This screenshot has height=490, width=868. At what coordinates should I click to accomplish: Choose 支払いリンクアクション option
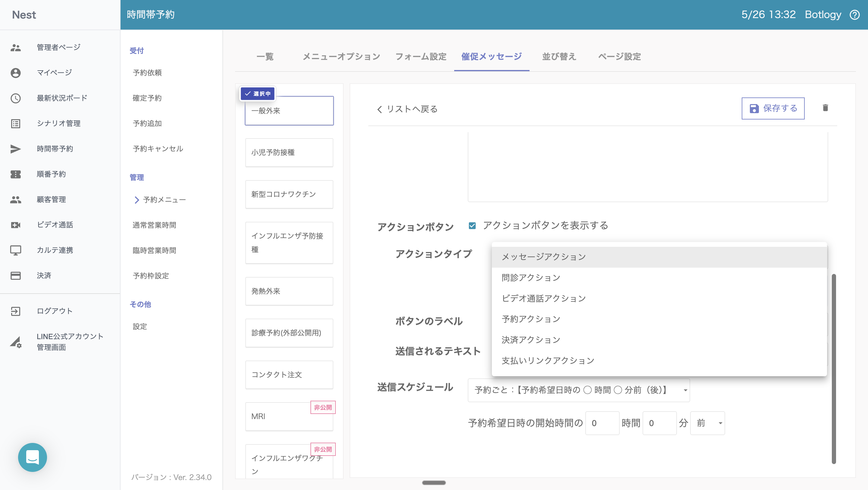(x=548, y=361)
